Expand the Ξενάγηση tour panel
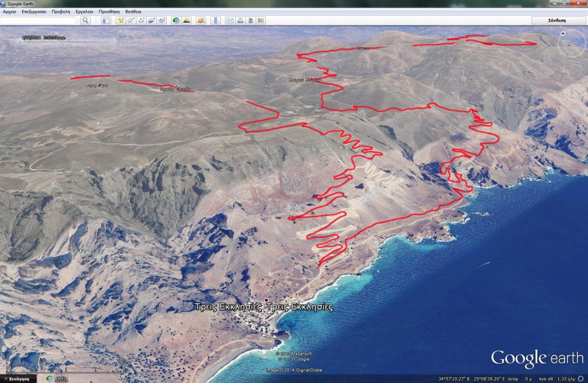Screen dimensions: 588x383 point(18,379)
